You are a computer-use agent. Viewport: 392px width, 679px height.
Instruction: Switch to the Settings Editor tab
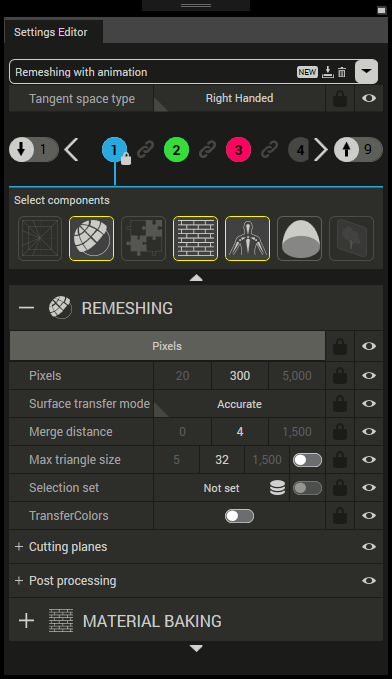pos(51,32)
